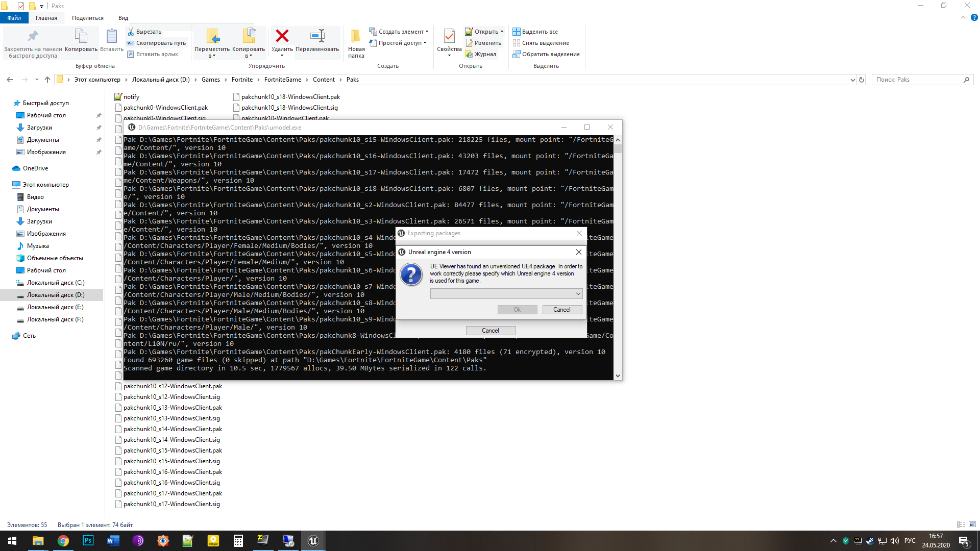This screenshot has height=551, width=980.
Task: Select This PC (Этот компьютер) in sidebar
Action: coord(45,185)
